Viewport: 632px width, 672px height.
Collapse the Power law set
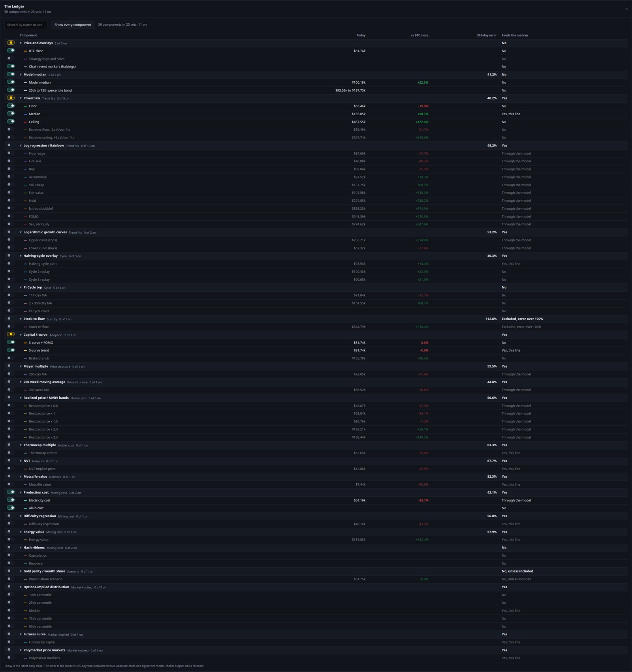click(21, 98)
